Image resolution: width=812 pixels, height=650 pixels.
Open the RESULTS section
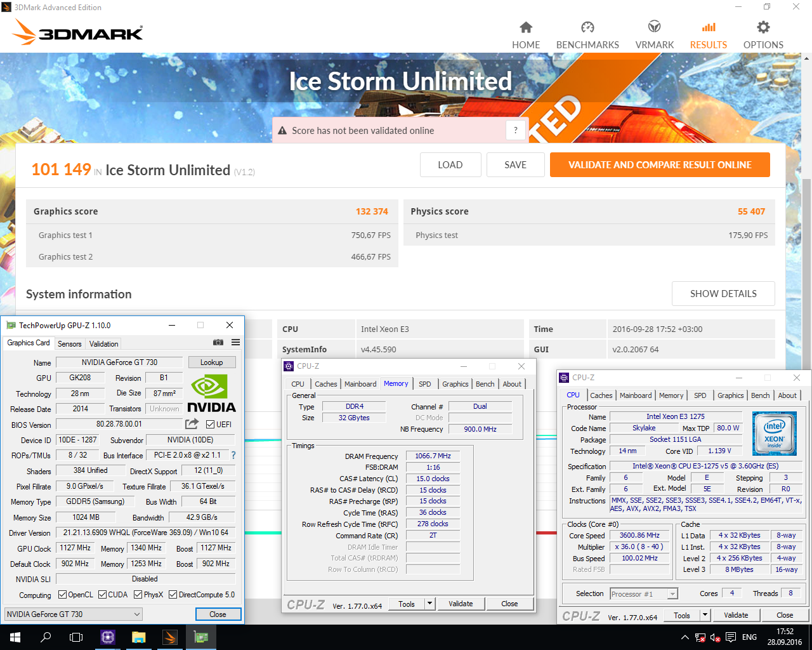pos(709,36)
